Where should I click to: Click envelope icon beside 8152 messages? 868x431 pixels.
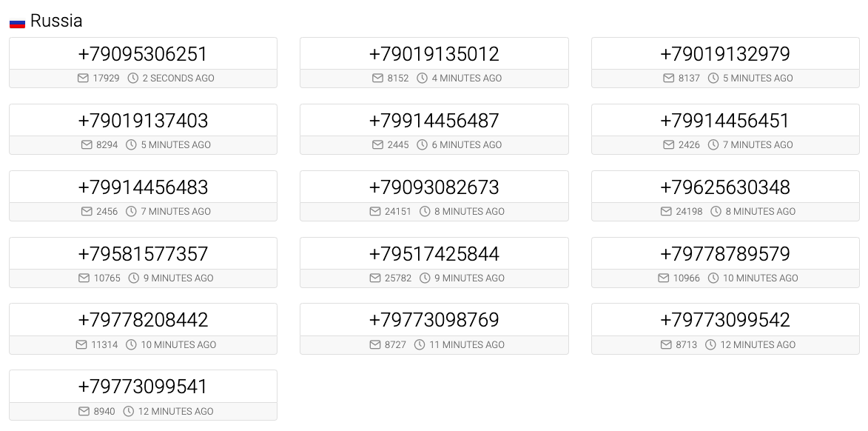pos(377,78)
